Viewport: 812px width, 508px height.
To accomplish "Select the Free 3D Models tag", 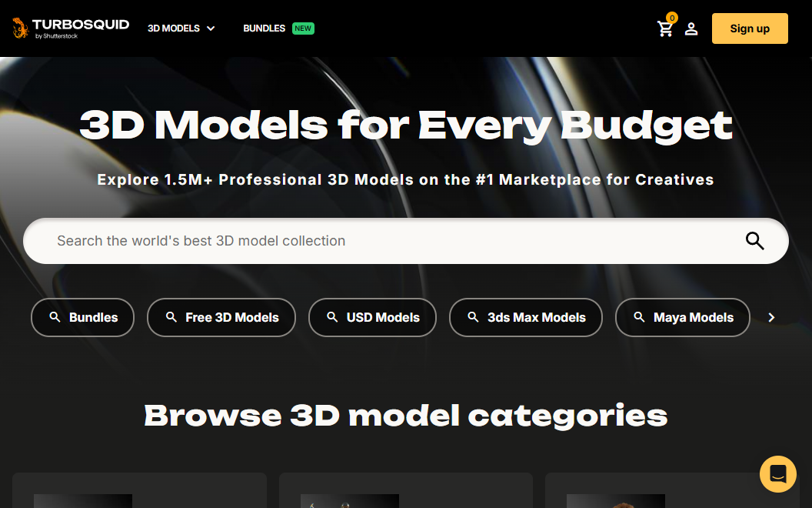I will pos(221,317).
